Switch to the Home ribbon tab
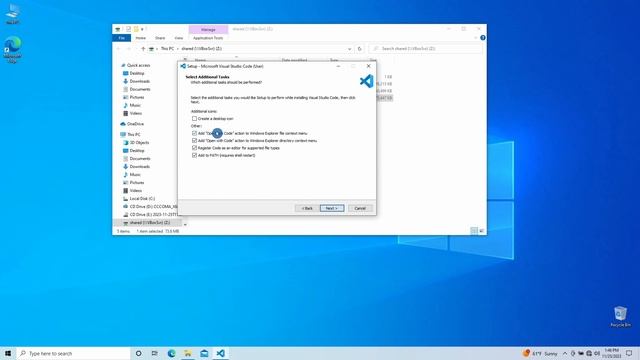Viewport: 640px width, 360px height. pos(140,38)
